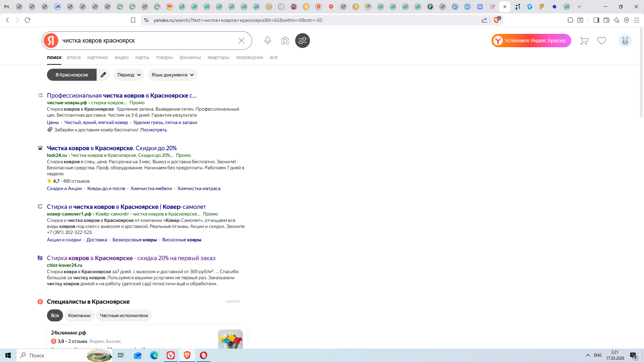This screenshot has height=362, width=644.
Task: Toggle the В Красноярске region filter
Action: pyautogui.click(x=72, y=75)
